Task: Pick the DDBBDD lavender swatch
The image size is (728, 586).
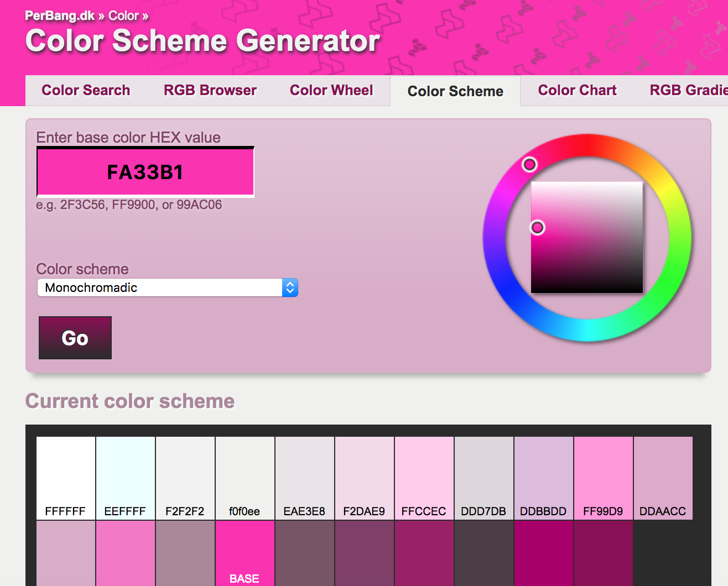Action: click(x=543, y=478)
